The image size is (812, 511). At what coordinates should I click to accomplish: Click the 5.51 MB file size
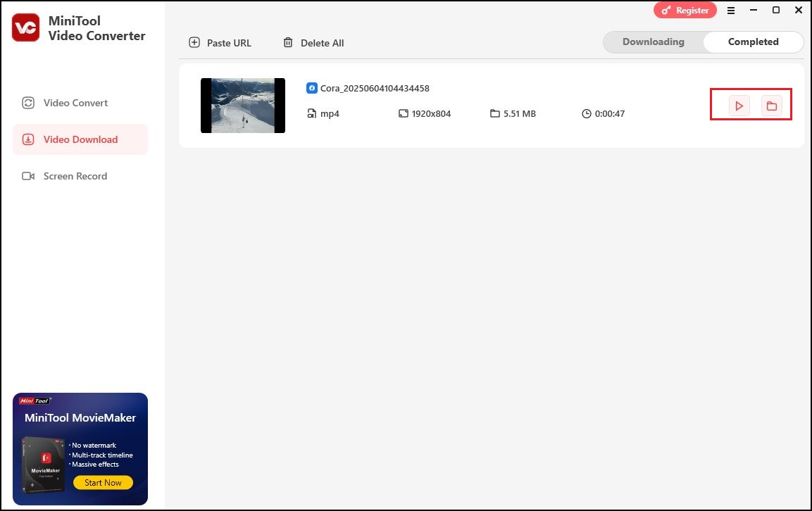click(x=520, y=113)
